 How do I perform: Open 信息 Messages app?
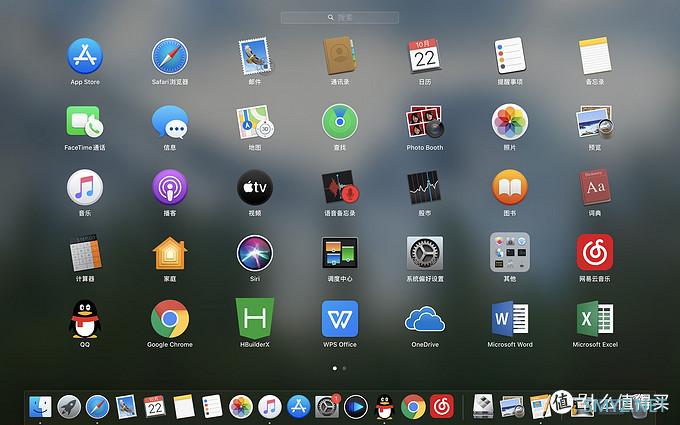pos(170,122)
